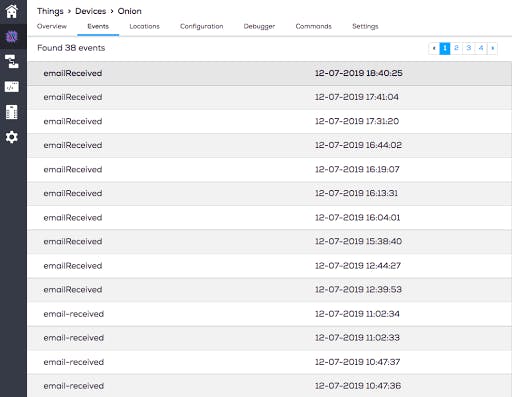512x397 pixels.
Task: Switch to the Debugger tab
Action: click(x=259, y=26)
